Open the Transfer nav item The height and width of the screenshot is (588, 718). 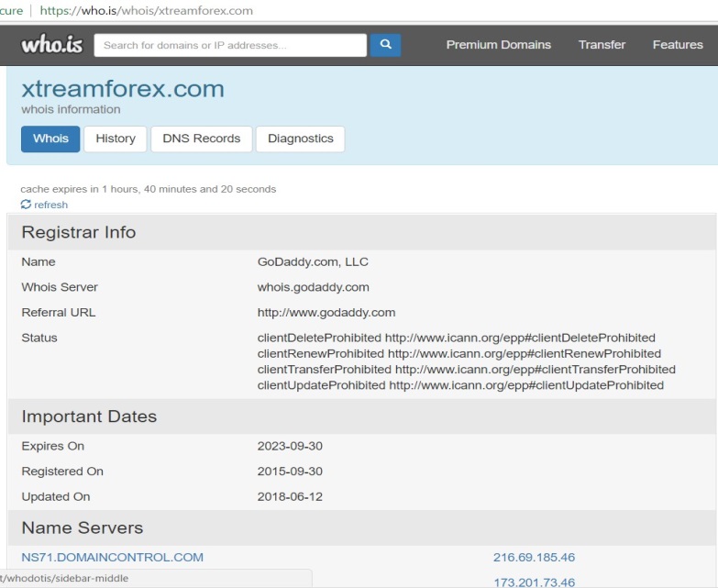[x=602, y=45]
